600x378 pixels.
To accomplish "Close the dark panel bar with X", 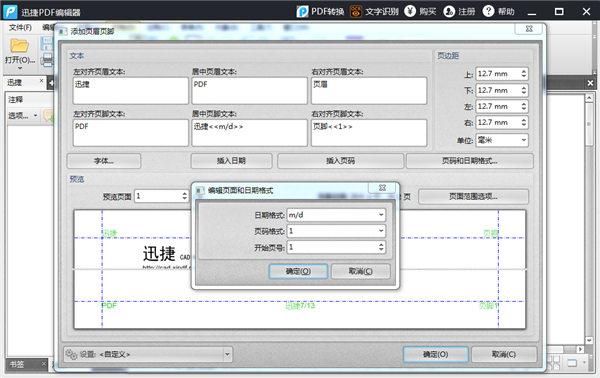I will click(x=590, y=83).
